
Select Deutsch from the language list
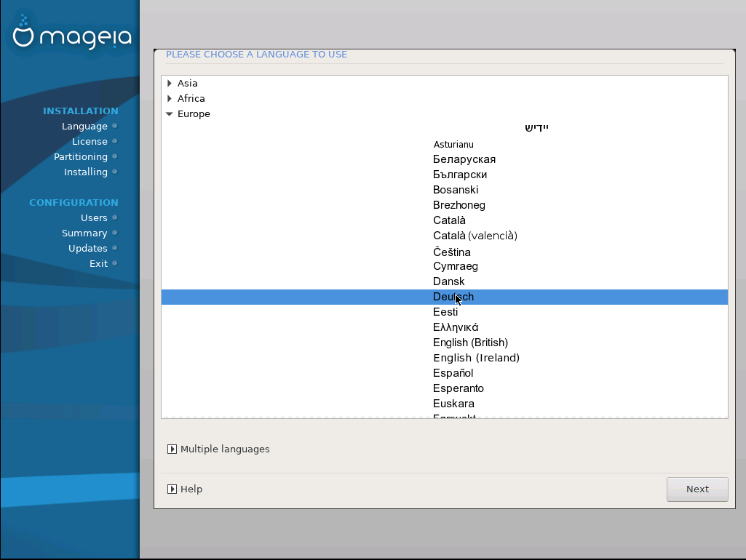(453, 297)
